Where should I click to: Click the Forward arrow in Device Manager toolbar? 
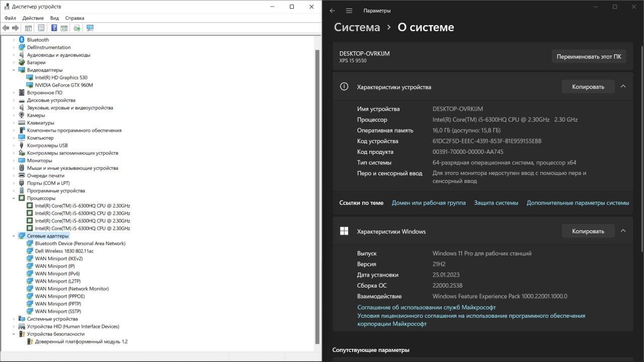pos(16,28)
